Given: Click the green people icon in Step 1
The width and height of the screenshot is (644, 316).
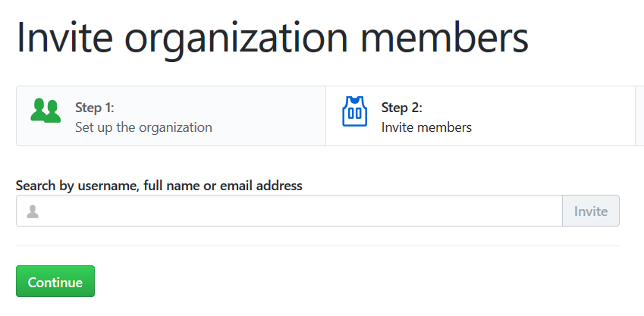Looking at the screenshot, I should pos(46,110).
